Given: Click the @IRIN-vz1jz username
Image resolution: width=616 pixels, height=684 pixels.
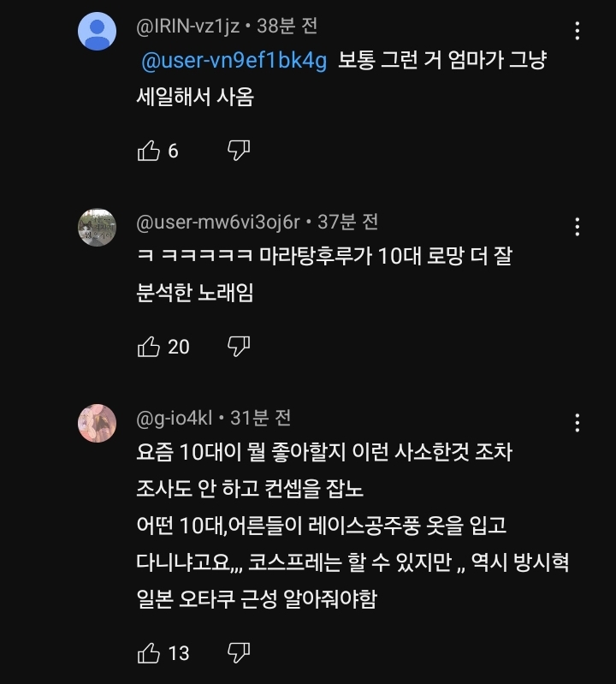Looking at the screenshot, I should point(187,27).
